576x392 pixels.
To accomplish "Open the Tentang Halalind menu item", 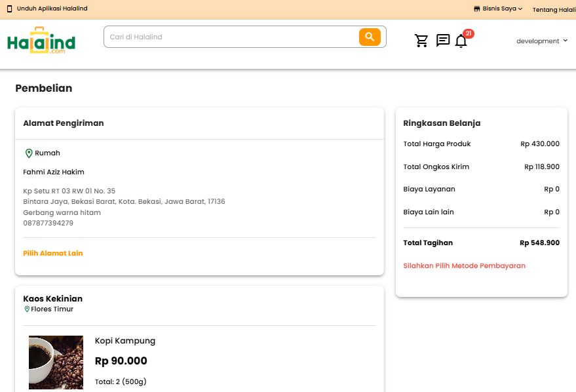I will click(x=554, y=10).
